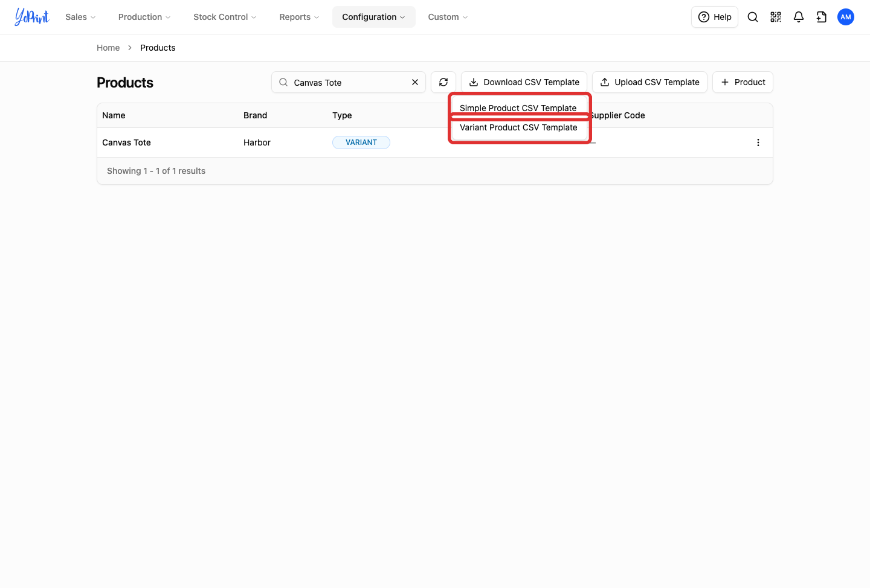Expand the Configuration menu
The height and width of the screenshot is (588, 870).
(x=374, y=17)
